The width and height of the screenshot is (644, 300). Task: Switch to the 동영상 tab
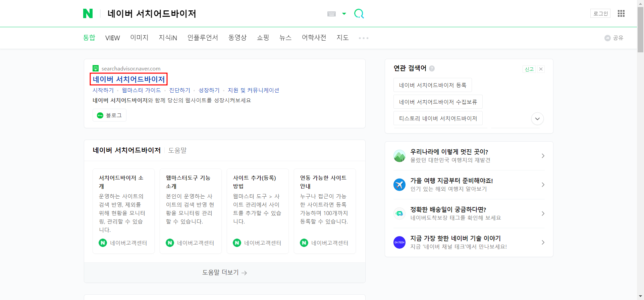[x=237, y=38]
